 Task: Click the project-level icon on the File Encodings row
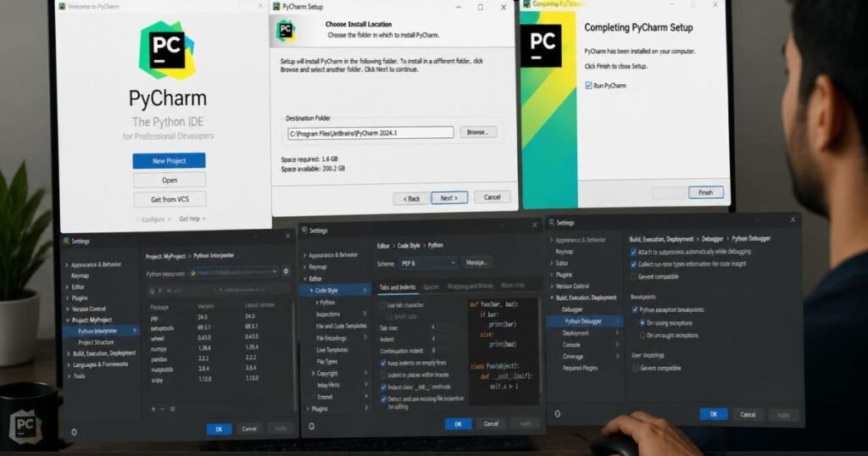coord(364,337)
